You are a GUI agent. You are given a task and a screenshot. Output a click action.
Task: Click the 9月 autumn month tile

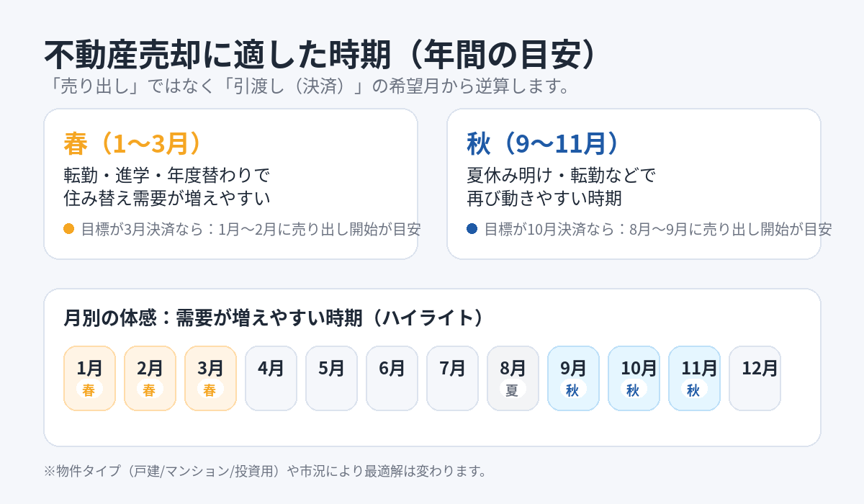point(573,378)
